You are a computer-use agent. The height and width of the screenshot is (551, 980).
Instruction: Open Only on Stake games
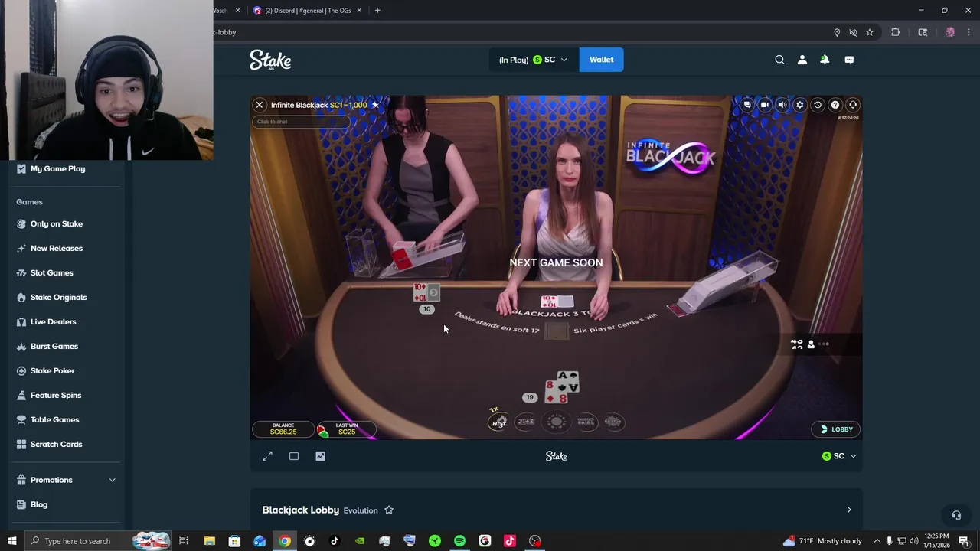click(x=57, y=223)
